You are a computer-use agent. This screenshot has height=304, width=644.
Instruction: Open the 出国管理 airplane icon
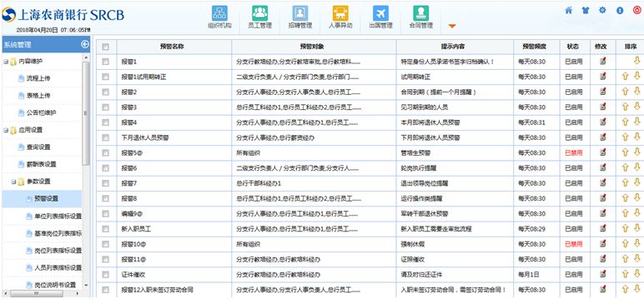click(380, 13)
